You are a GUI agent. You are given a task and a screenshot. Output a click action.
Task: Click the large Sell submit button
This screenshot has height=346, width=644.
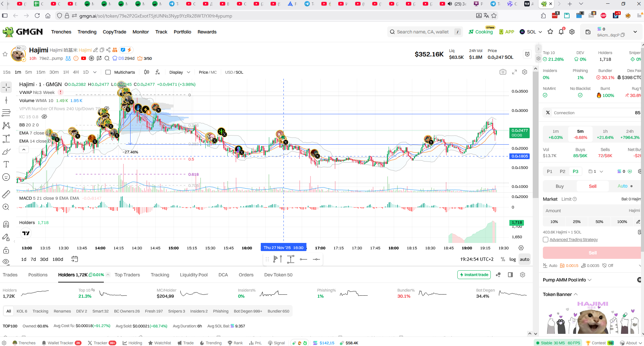[x=592, y=253]
